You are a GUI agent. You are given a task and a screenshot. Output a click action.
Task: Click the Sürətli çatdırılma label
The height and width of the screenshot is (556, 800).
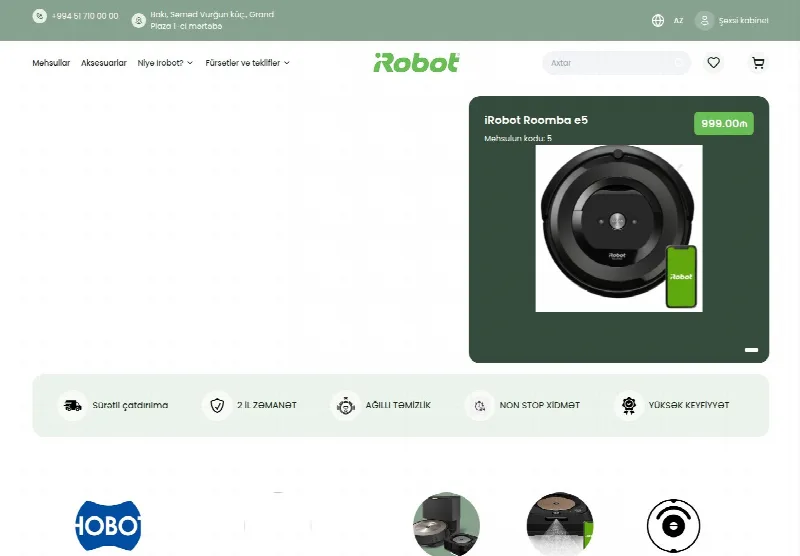(x=130, y=406)
